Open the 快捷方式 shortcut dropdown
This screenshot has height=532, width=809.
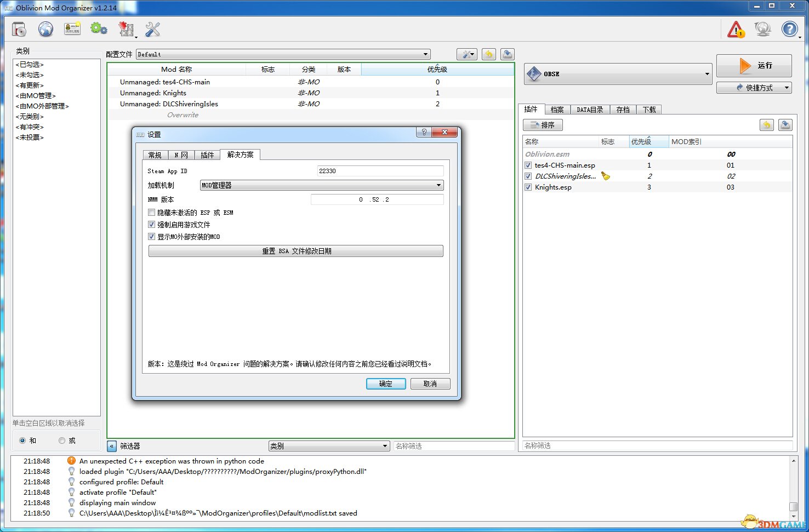[x=754, y=88]
